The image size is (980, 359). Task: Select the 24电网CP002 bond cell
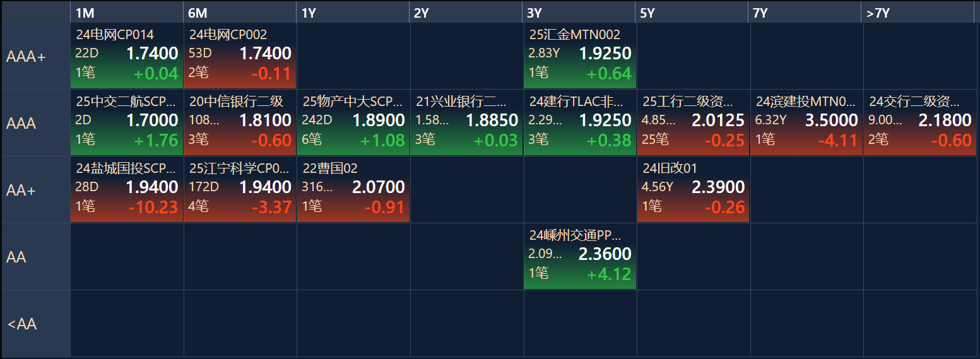(x=240, y=56)
